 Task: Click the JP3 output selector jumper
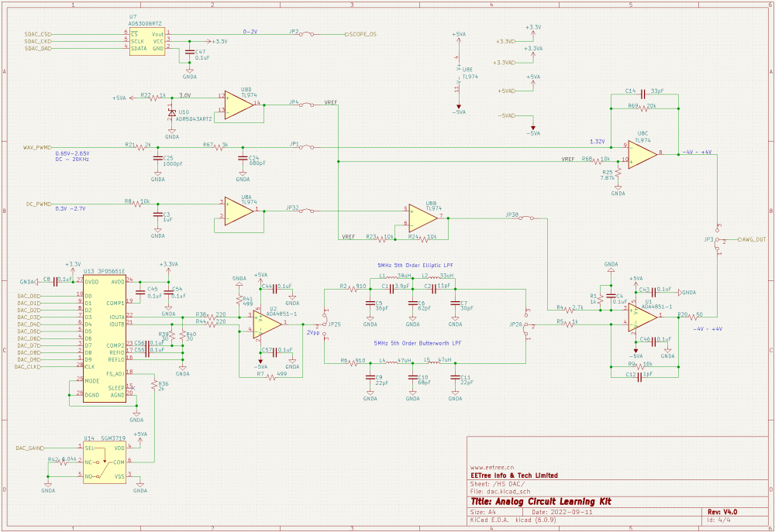718,240
